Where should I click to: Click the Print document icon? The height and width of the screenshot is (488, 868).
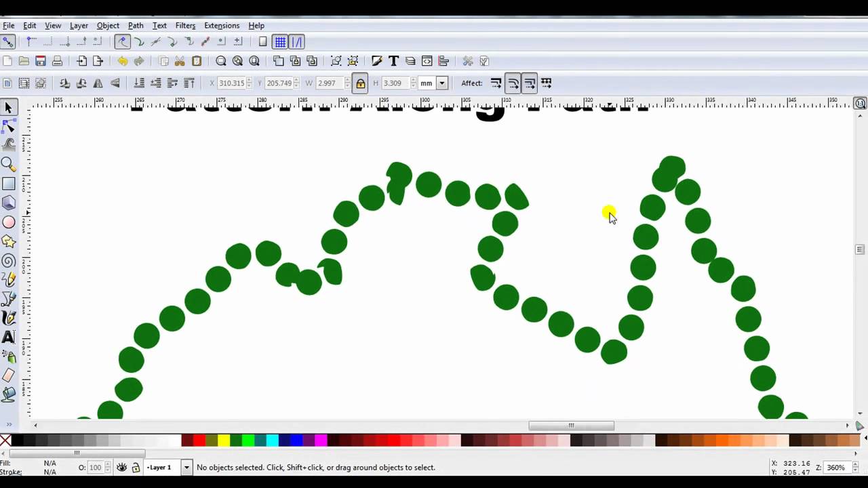click(x=58, y=61)
